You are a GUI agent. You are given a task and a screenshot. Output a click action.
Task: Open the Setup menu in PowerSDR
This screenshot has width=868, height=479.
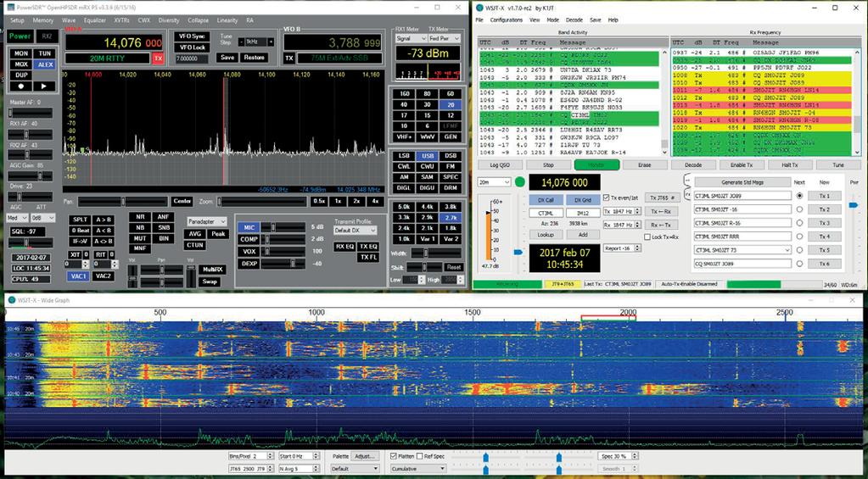pos(17,20)
